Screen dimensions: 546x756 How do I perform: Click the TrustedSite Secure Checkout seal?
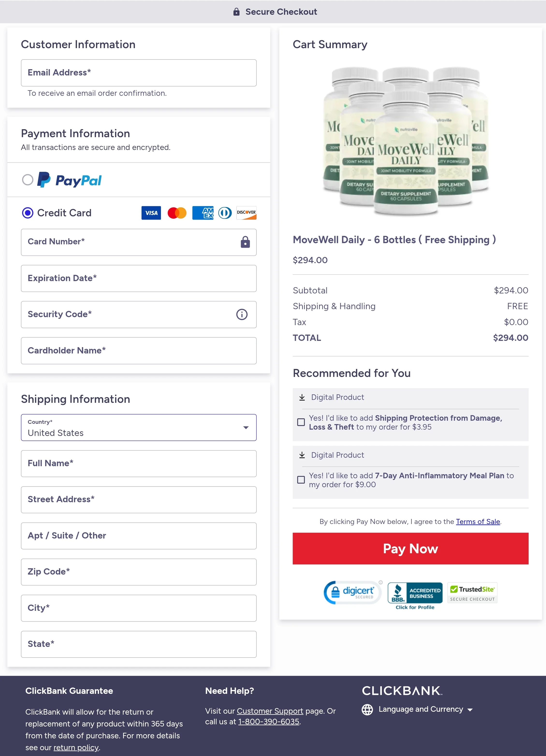pyautogui.click(x=472, y=593)
